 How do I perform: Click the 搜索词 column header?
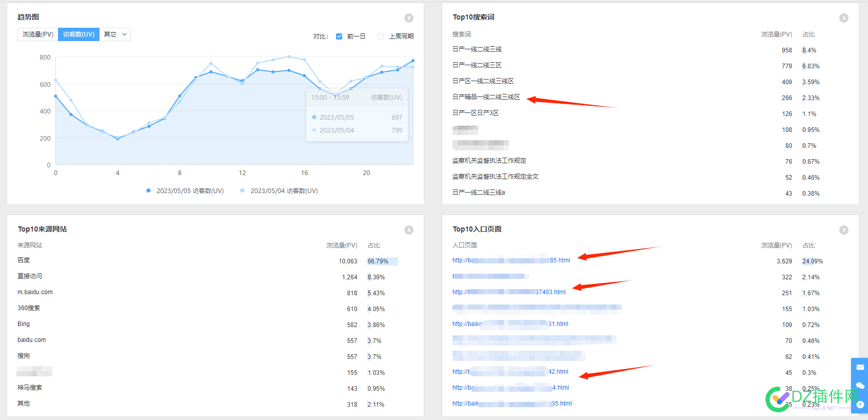(461, 34)
